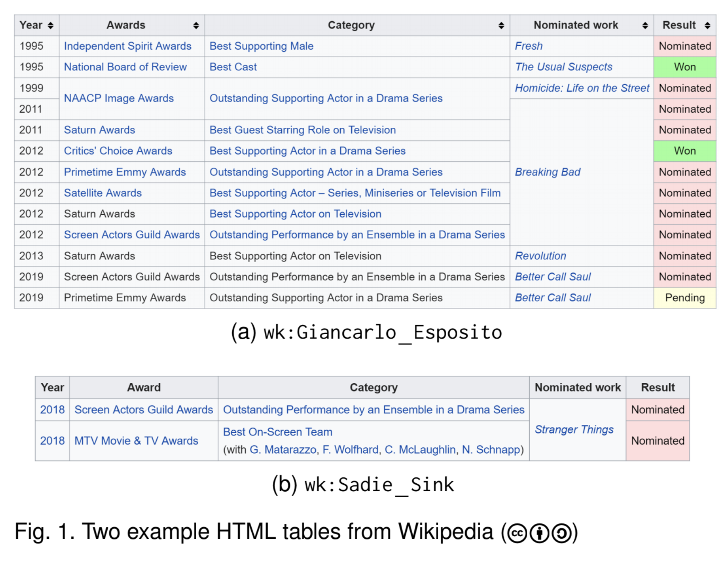Open the Primetime Emmy Awards link
Image resolution: width=728 pixels, height=565 pixels.
pyautogui.click(x=125, y=172)
